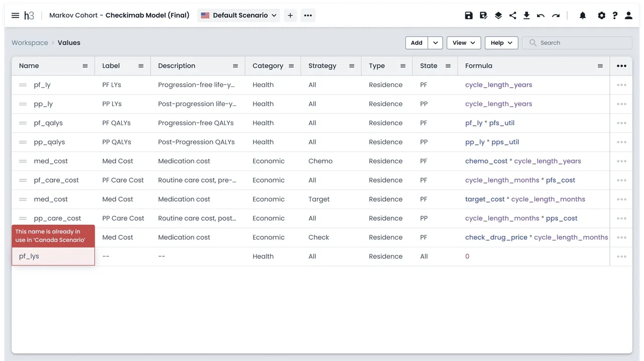Image resolution: width=644 pixels, height=361 pixels.
Task: Click the Values breadcrumb label
Action: click(69, 43)
